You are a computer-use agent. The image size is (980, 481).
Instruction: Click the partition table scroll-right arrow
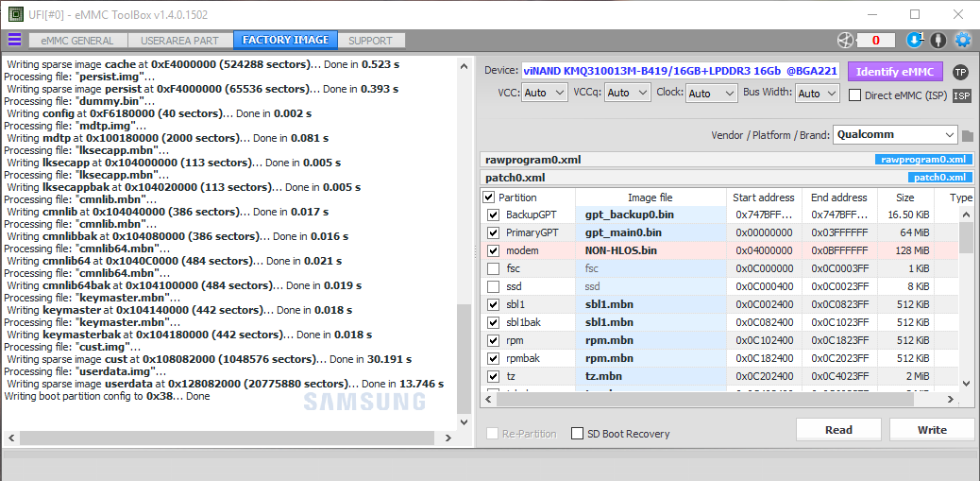tap(952, 399)
